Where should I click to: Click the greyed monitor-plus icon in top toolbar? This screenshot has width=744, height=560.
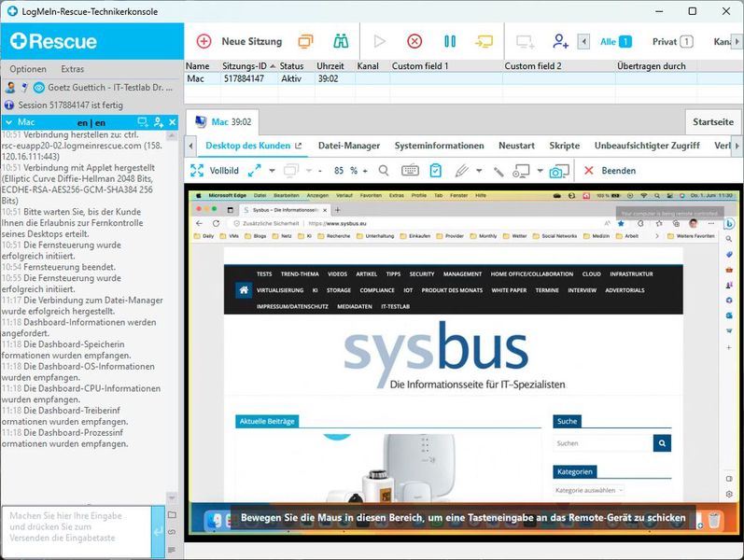tap(526, 42)
